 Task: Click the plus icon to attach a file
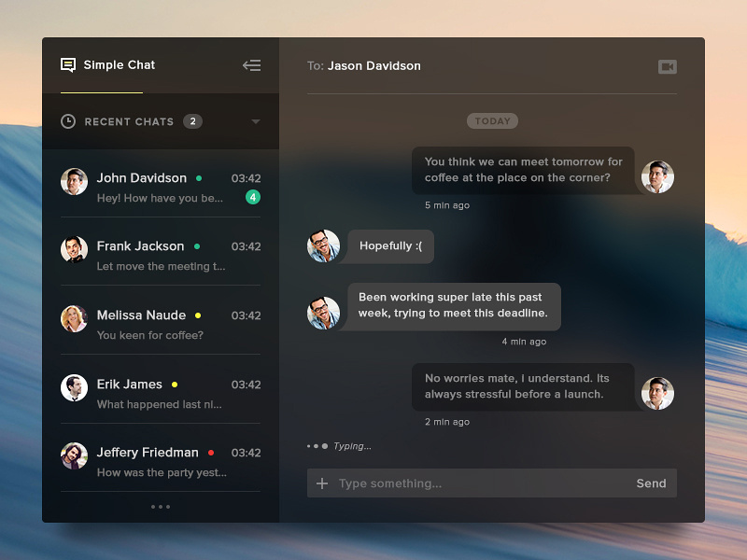[322, 483]
